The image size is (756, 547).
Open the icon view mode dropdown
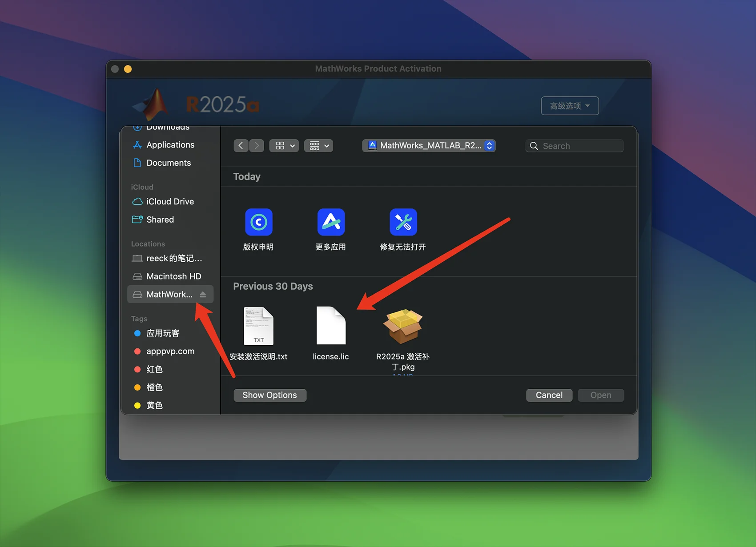pos(284,146)
